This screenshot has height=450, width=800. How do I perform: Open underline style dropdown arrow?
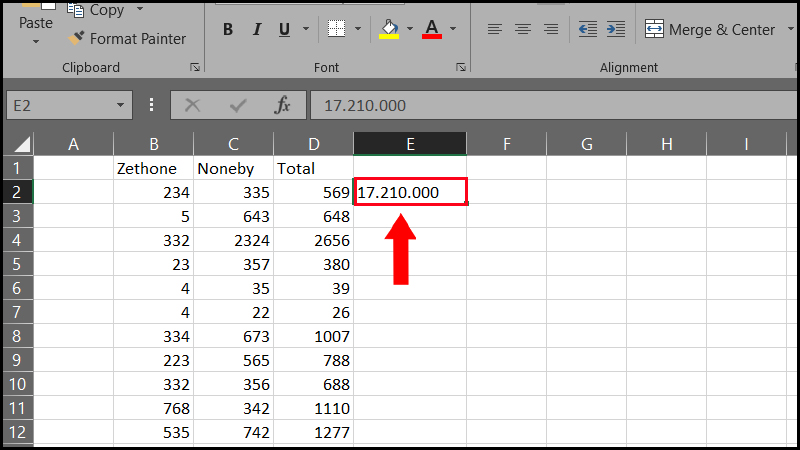(x=306, y=29)
